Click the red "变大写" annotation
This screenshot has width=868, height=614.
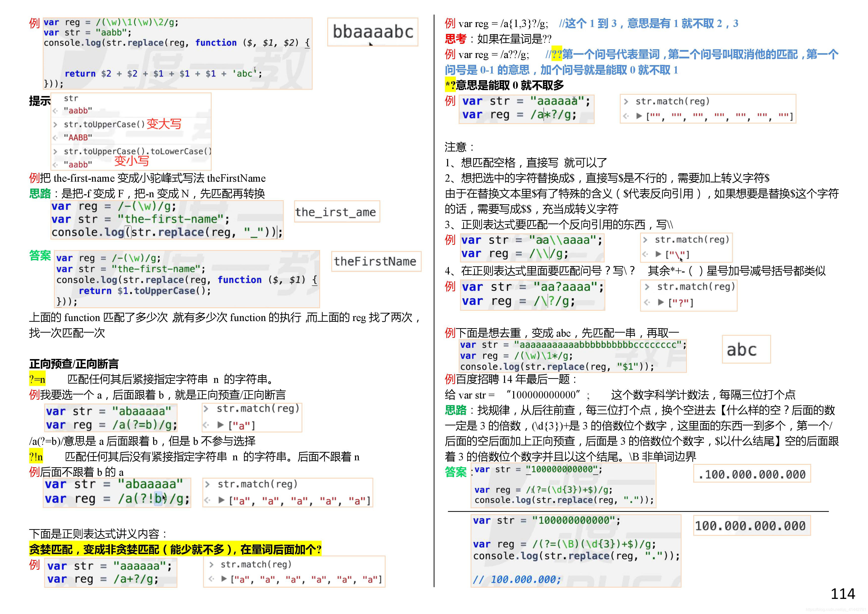[x=164, y=124]
